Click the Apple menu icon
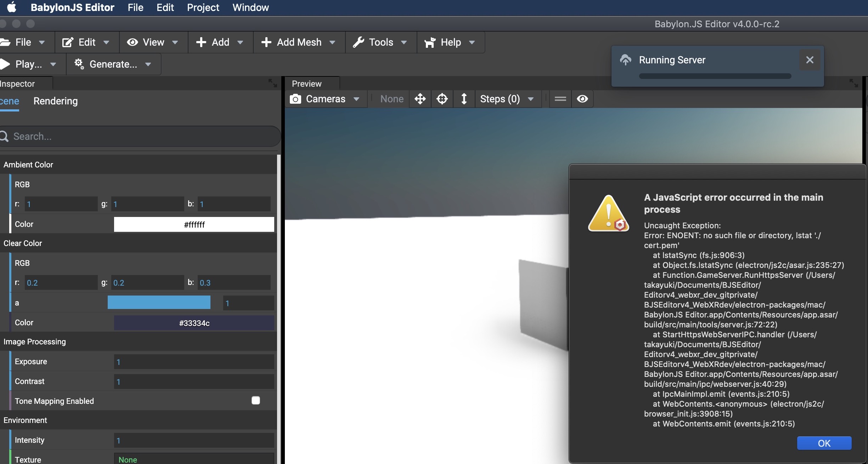The image size is (868, 464). pos(12,7)
